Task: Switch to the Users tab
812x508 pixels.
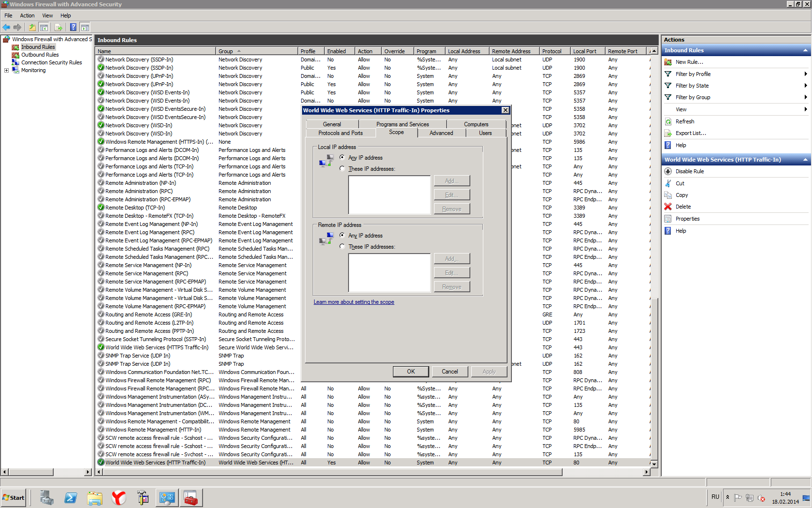Action: tap(485, 133)
